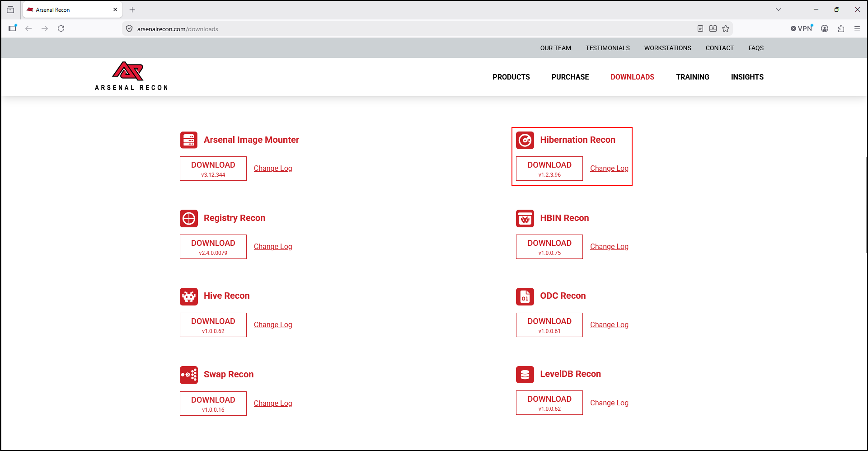The image size is (868, 451).
Task: Download LevelDB Recon v1.0.0.62
Action: click(549, 403)
